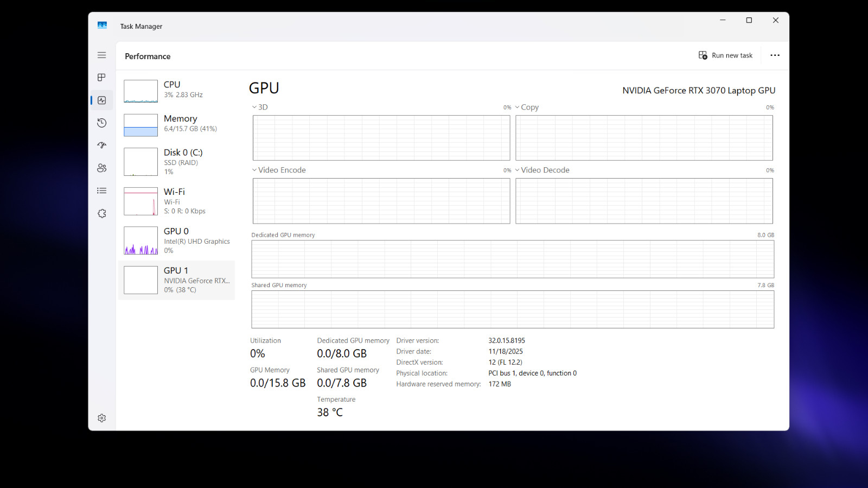Viewport: 868px width, 488px height.
Task: Click the Memory usage mini graph
Action: point(141,125)
